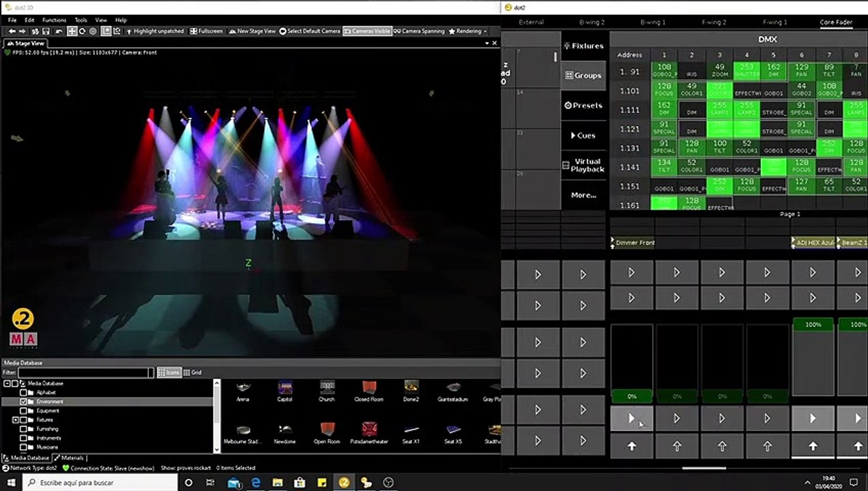Click the Media Database Filter field
Screen dimensions: 868x491
83,373
